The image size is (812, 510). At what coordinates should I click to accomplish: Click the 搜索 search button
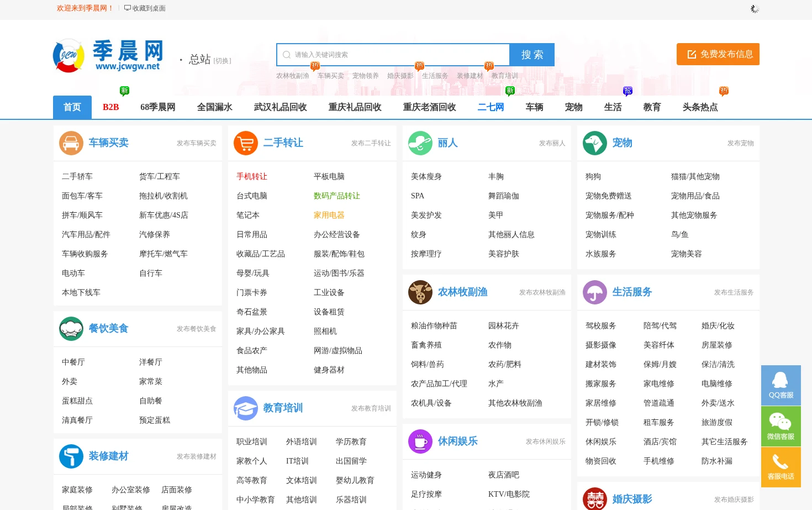pos(532,55)
